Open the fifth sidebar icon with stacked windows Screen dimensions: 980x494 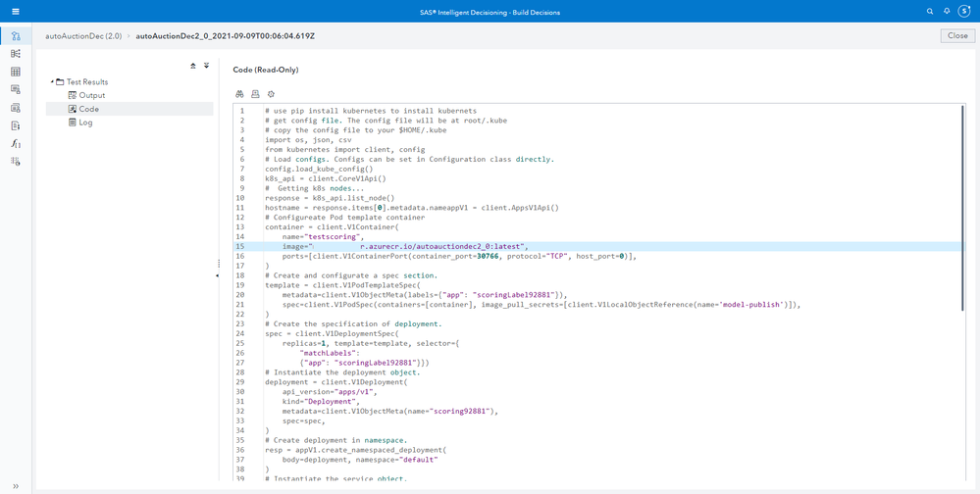coord(16,108)
